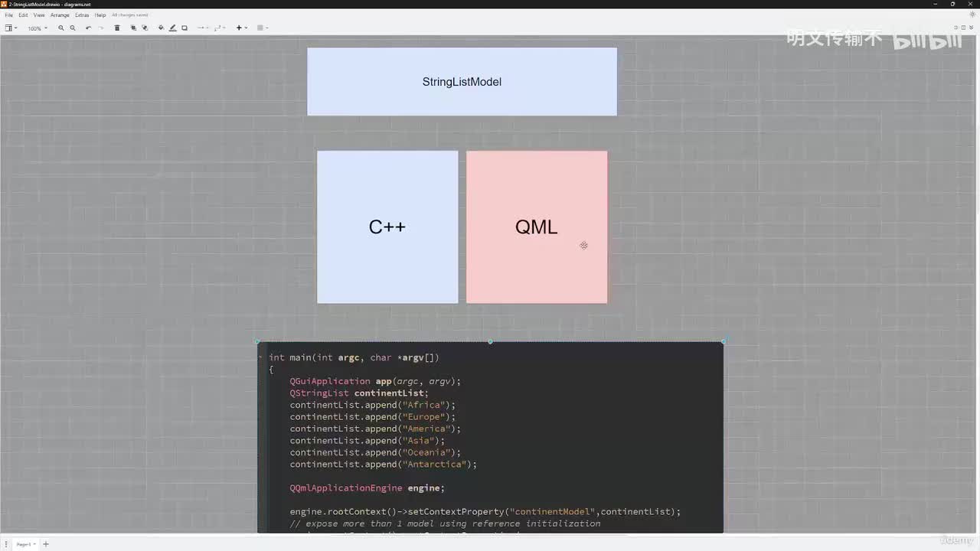Click the append("America") code line
The height and width of the screenshot is (551, 980).
(x=375, y=429)
